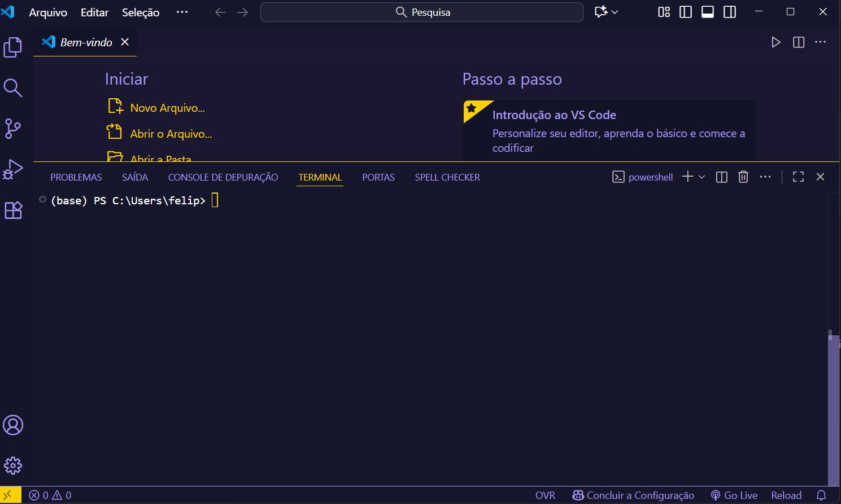The height and width of the screenshot is (504, 841).
Task: Toggle the secondary sidebar layout control
Action: (729, 11)
